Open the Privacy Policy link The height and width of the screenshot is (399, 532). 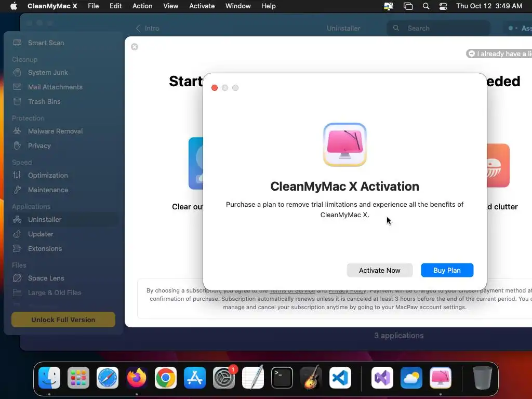point(348,291)
